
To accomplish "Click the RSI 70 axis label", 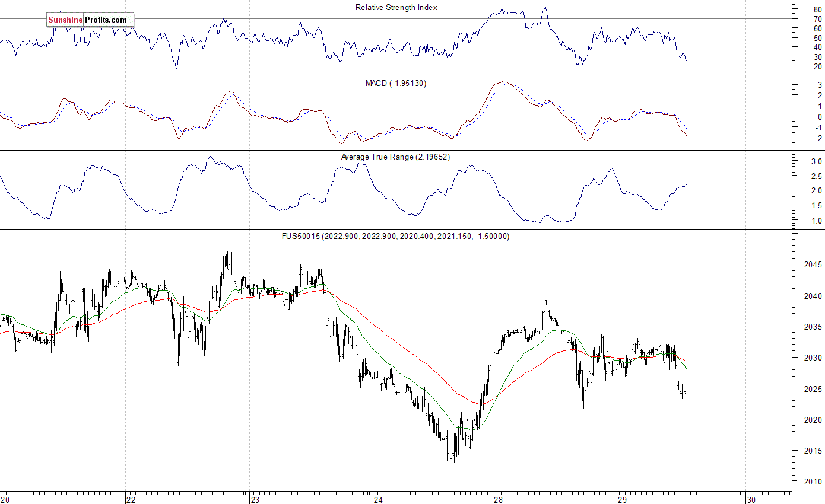I will click(x=817, y=19).
